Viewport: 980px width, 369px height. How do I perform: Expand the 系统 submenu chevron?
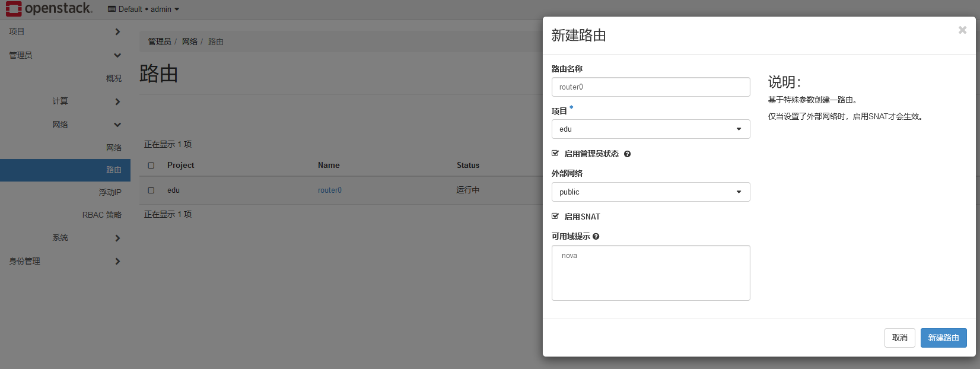click(117, 238)
